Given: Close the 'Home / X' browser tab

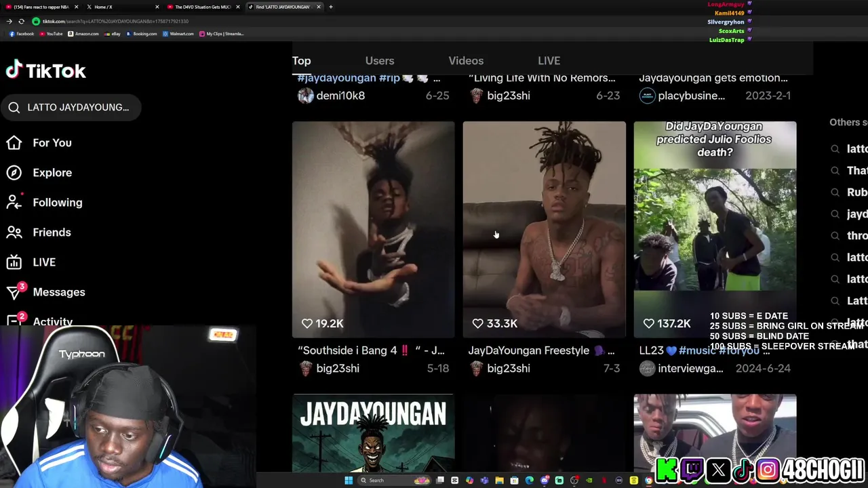Looking at the screenshot, I should pos(157,7).
